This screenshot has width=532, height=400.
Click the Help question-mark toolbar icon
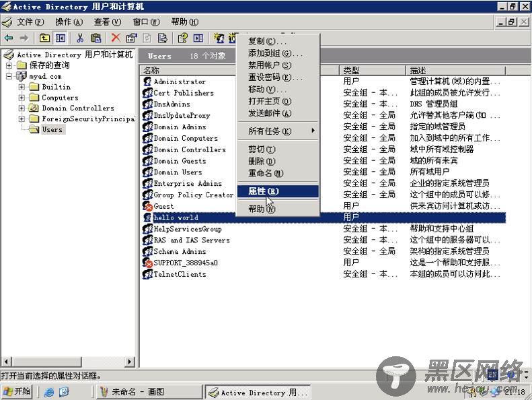pyautogui.click(x=182, y=38)
